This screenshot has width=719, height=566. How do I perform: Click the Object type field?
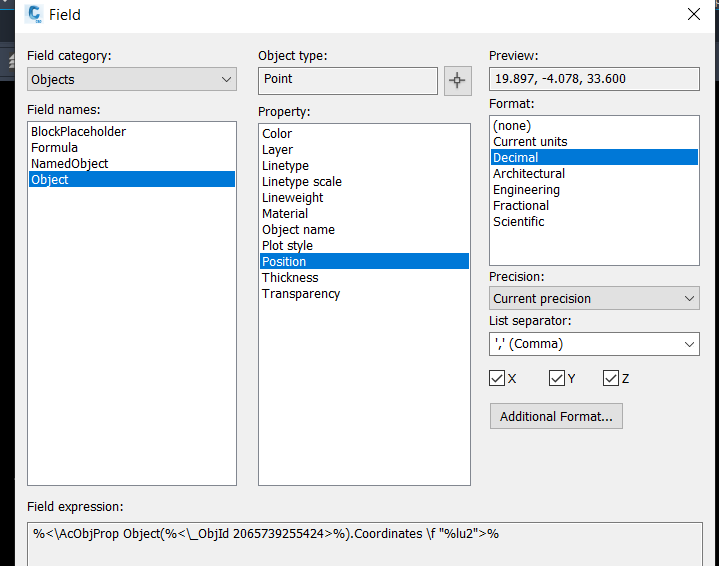(347, 80)
